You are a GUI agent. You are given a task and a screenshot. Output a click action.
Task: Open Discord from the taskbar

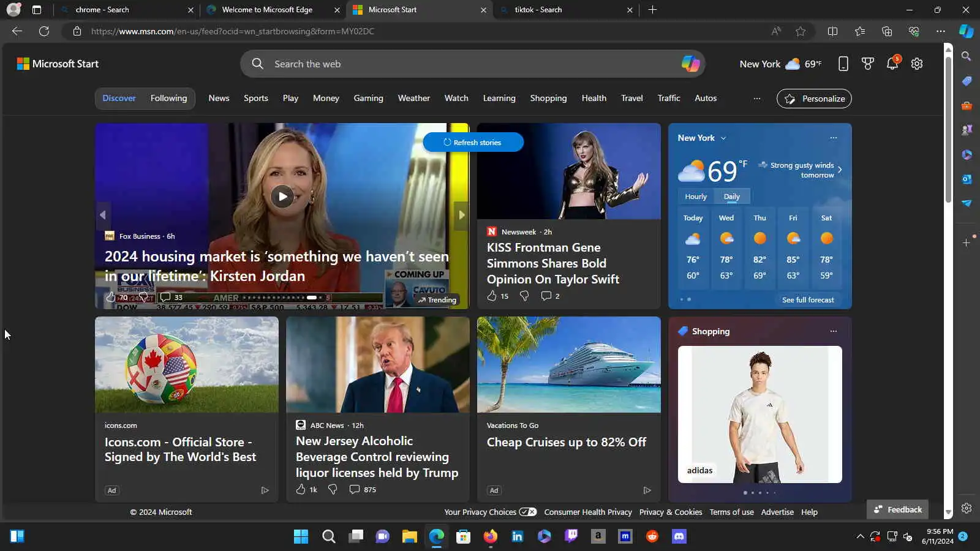679,537
